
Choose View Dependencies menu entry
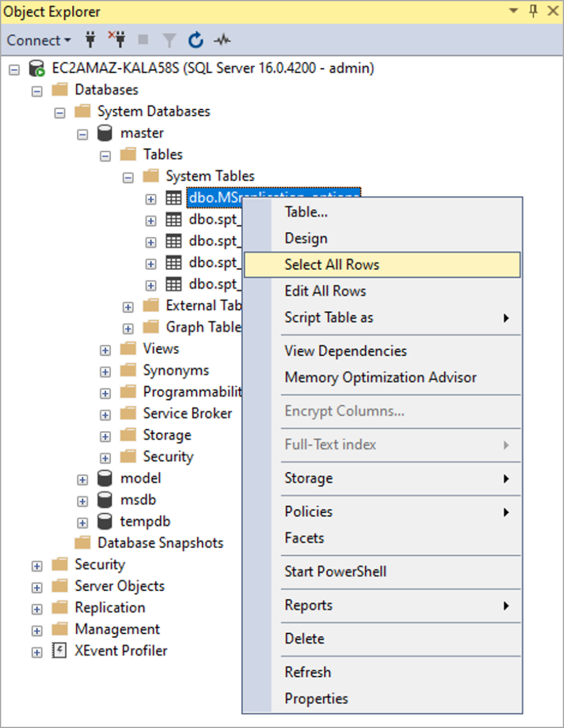coord(382,351)
